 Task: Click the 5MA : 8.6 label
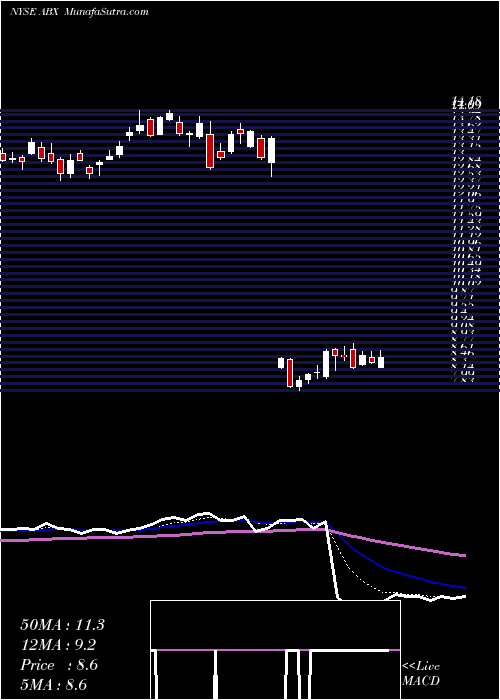click(54, 684)
